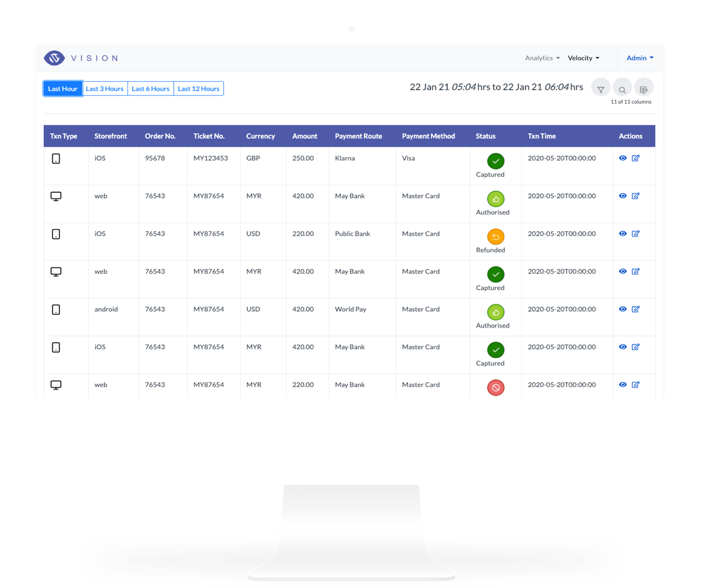Choose the Last 6 Hours range

pos(151,89)
